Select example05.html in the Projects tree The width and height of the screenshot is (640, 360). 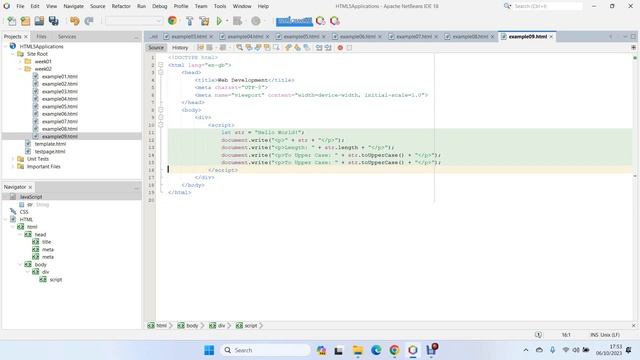pos(60,107)
